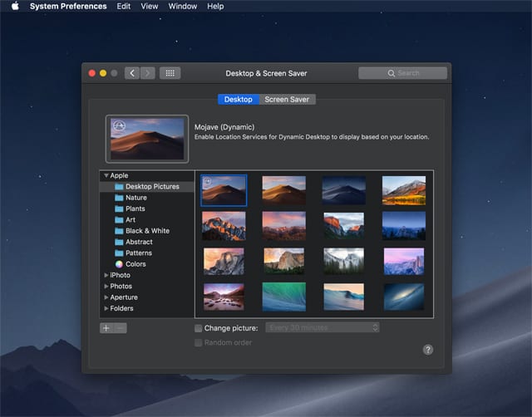Choose the ocean wave wallpaper thumbnail
Image resolution: width=532 pixels, height=417 pixels.
coord(343,296)
